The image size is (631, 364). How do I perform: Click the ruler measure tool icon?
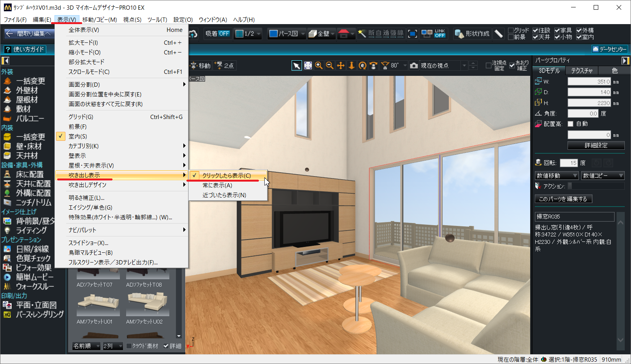point(499,34)
